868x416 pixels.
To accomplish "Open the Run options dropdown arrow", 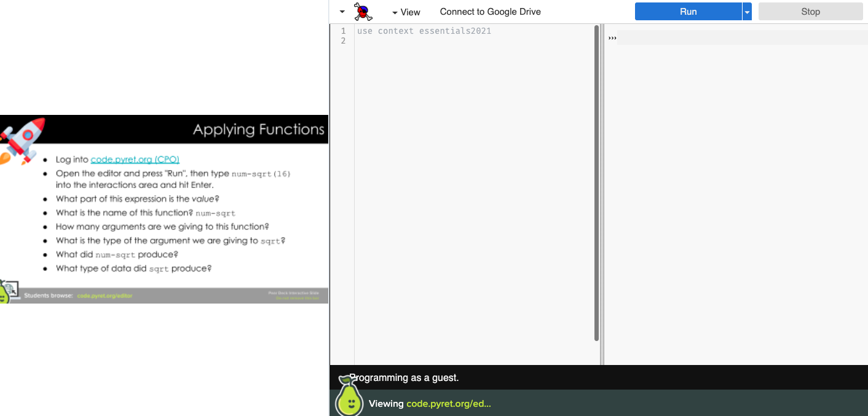I will click(747, 11).
